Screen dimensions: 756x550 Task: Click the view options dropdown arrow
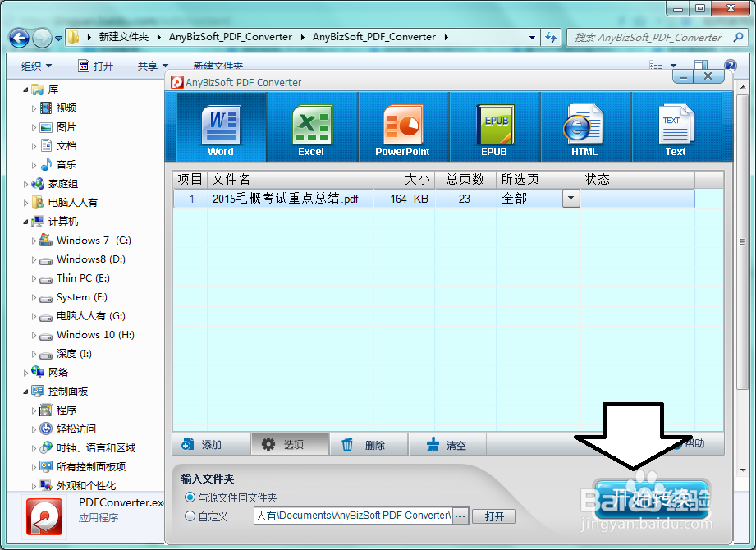point(674,65)
